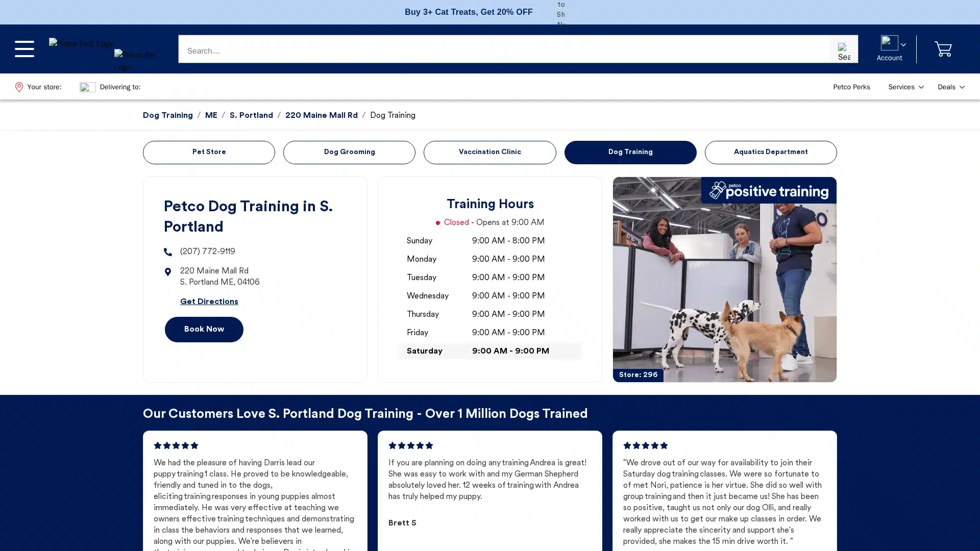Switch to the Aquatics Department tab
This screenshot has height=551, width=980.
(x=770, y=152)
